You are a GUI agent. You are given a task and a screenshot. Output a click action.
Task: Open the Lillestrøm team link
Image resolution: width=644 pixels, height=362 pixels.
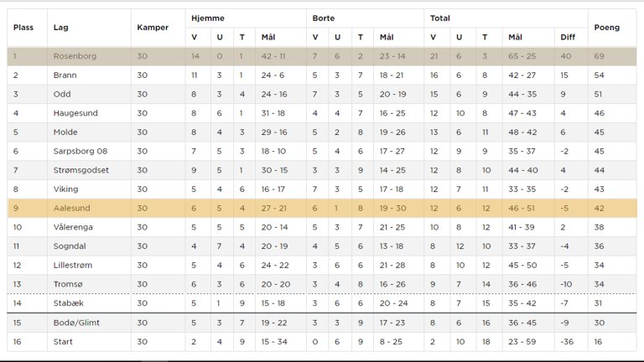pos(73,266)
